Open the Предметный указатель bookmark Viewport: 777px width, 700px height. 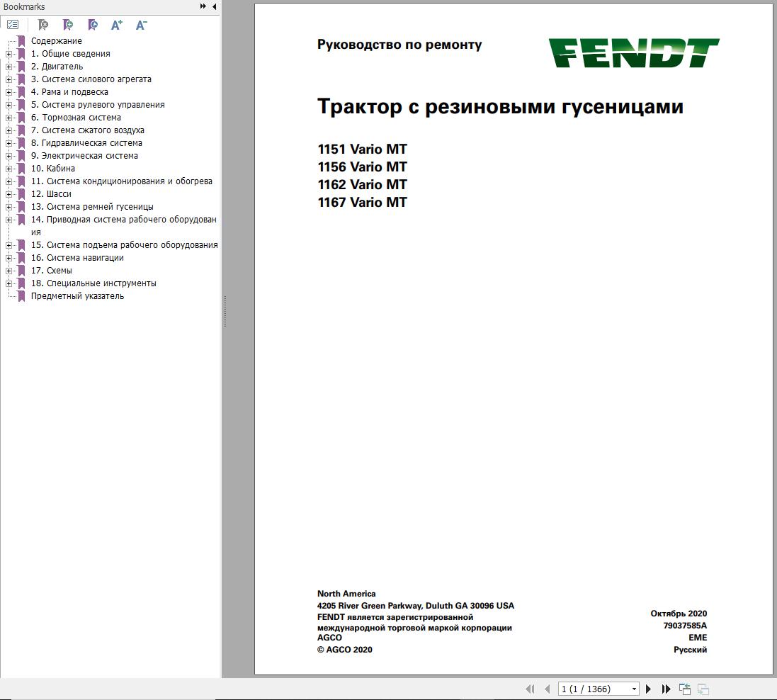(77, 296)
